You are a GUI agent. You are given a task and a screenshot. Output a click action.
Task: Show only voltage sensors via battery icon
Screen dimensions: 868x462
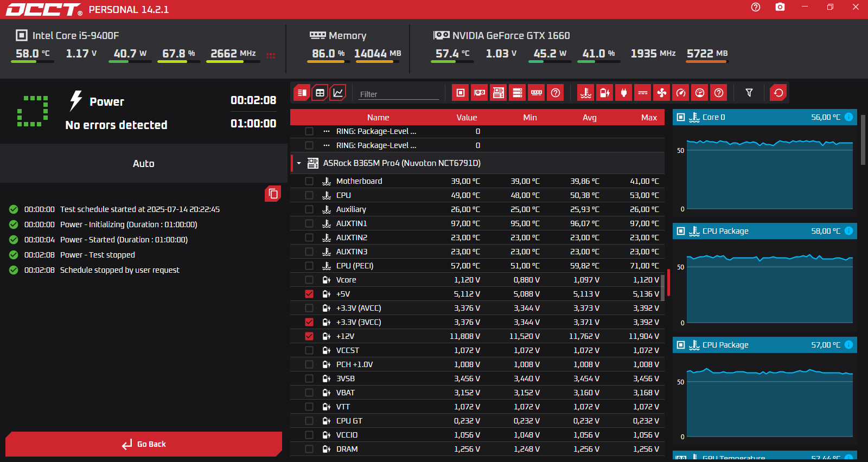click(x=605, y=93)
